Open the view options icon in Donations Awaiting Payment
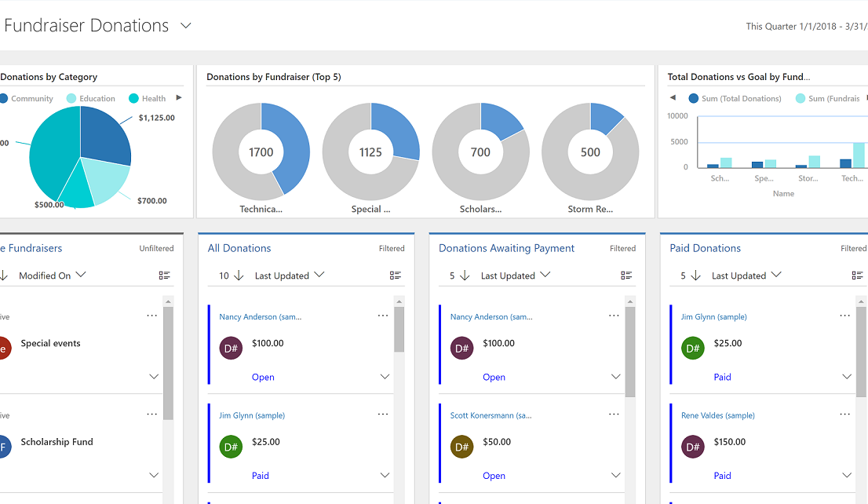 [x=626, y=276]
